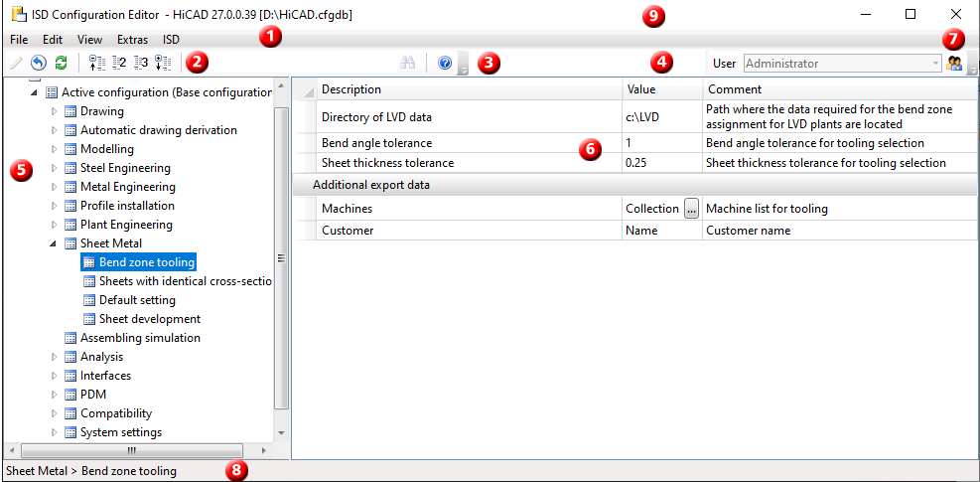The image size is (980, 482).
Task: Expand the Analysis node
Action: [x=54, y=357]
